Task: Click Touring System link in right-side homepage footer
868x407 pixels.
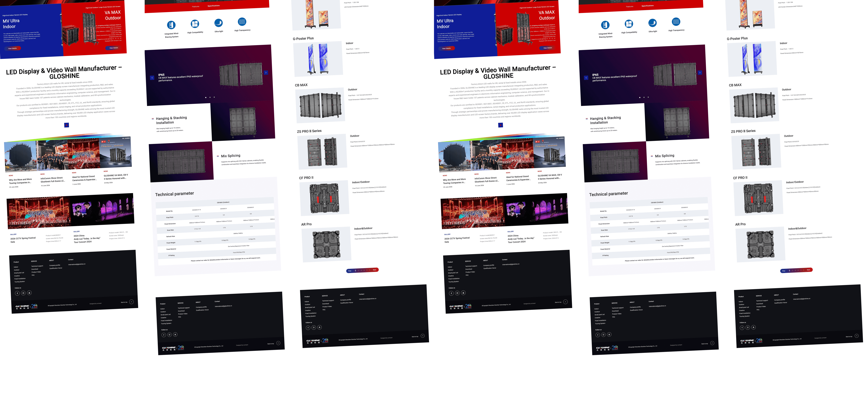Action: [454, 282]
